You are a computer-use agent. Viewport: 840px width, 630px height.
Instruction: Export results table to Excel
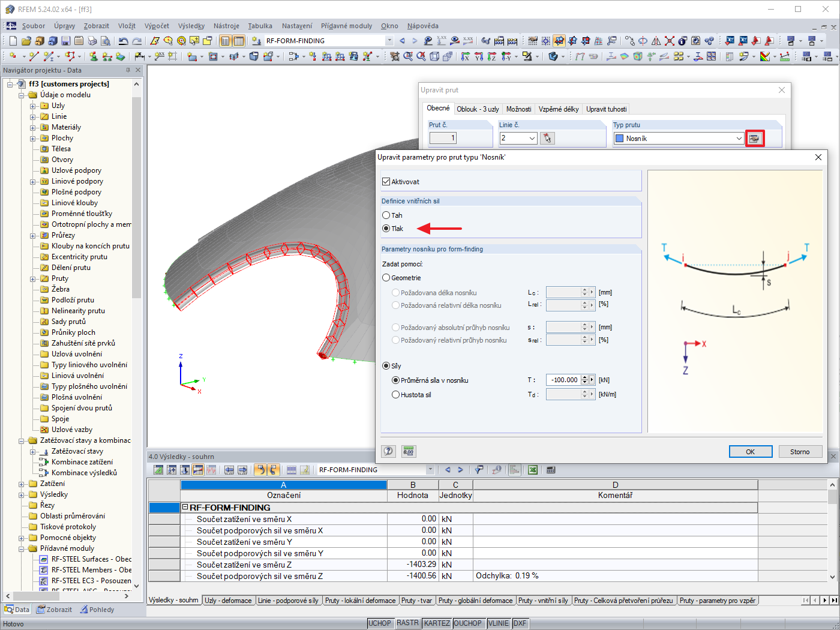pos(532,470)
